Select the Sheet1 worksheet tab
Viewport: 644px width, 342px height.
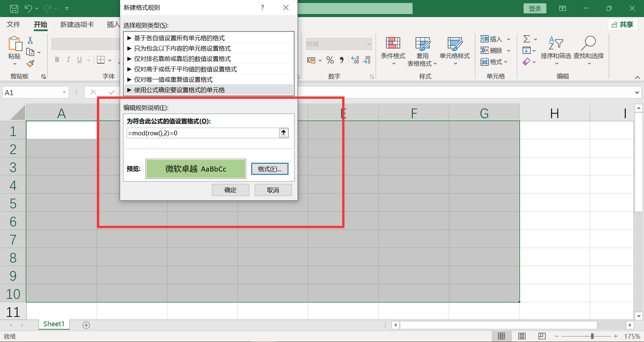(54, 324)
